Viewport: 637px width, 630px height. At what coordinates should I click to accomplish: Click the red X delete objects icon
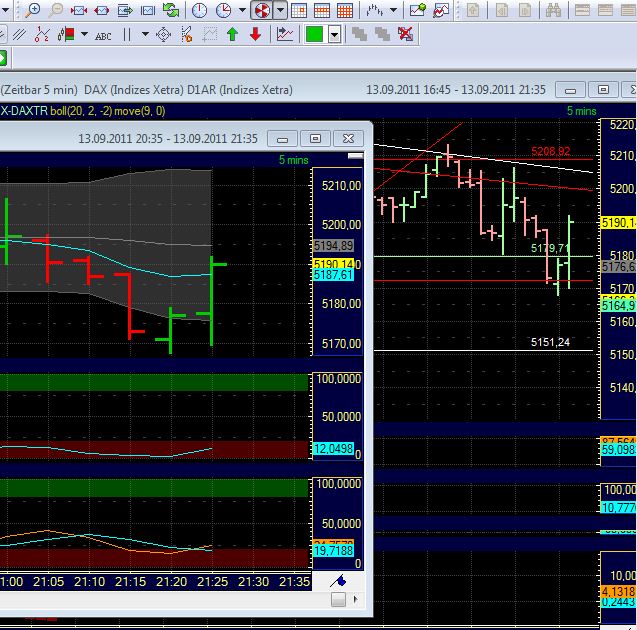click(x=405, y=35)
